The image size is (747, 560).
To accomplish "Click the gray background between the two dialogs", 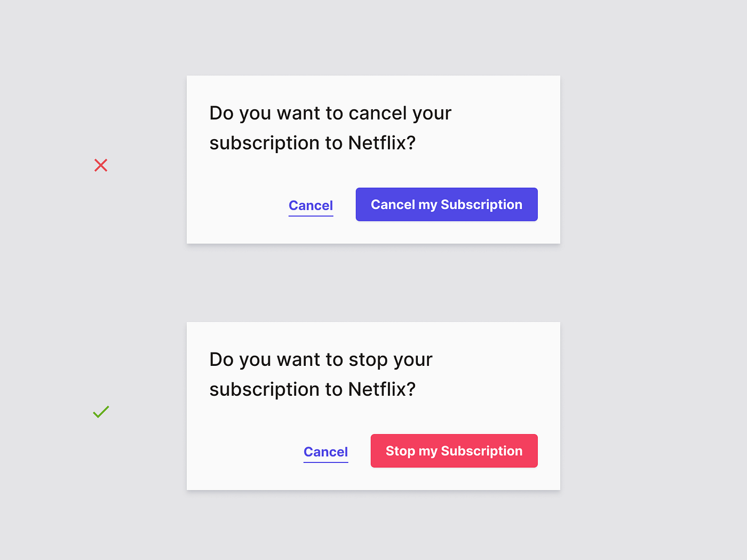I will pos(373,283).
